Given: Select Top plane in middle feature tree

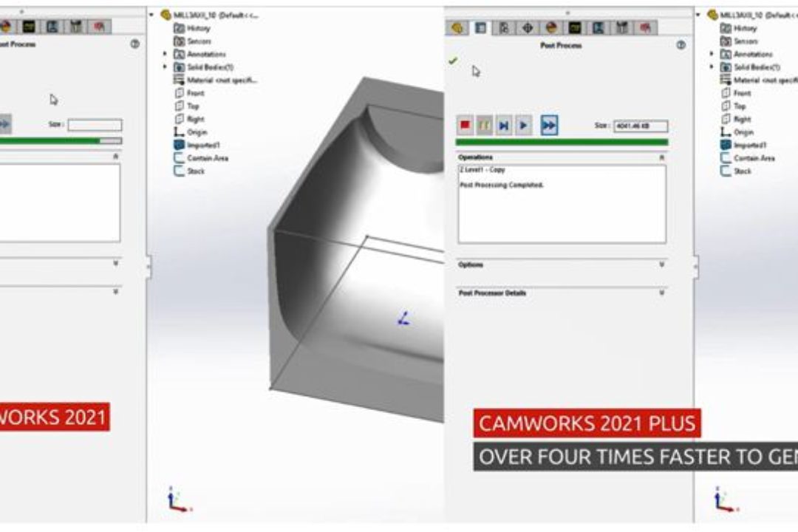Looking at the screenshot, I should tap(187, 106).
